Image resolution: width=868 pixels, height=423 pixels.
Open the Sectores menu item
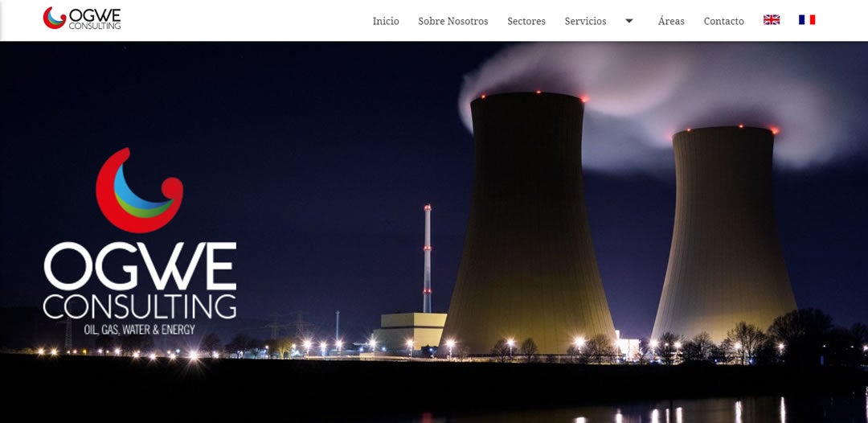[526, 21]
